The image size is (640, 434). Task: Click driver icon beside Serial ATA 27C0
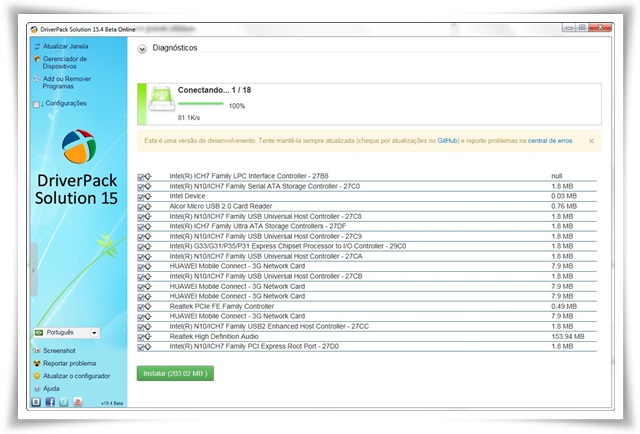click(148, 187)
